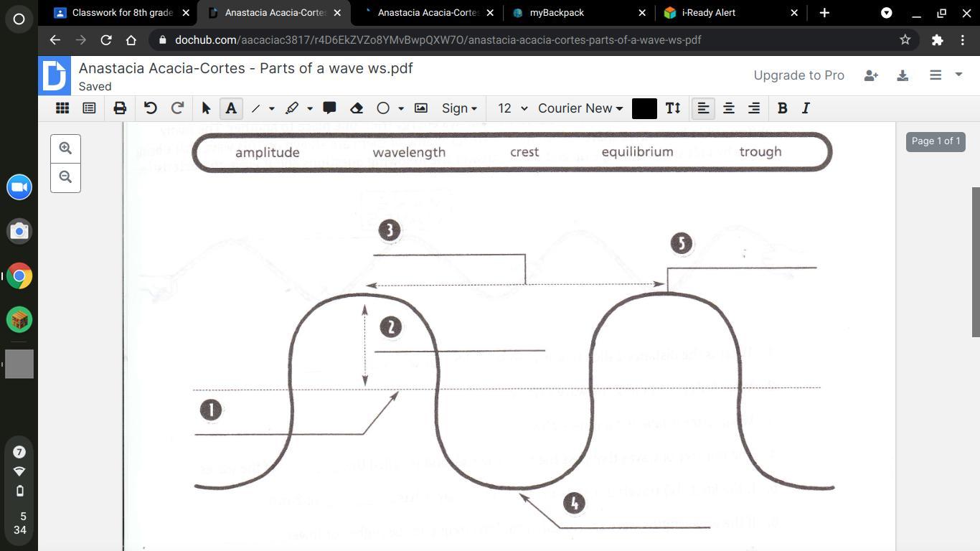The width and height of the screenshot is (980, 551).
Task: Expand shape tool options arrow
Action: pos(401,108)
